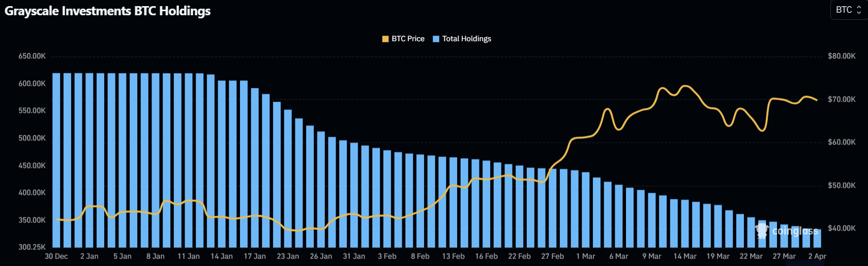Select the 26 Jan x-axis label

click(x=321, y=256)
